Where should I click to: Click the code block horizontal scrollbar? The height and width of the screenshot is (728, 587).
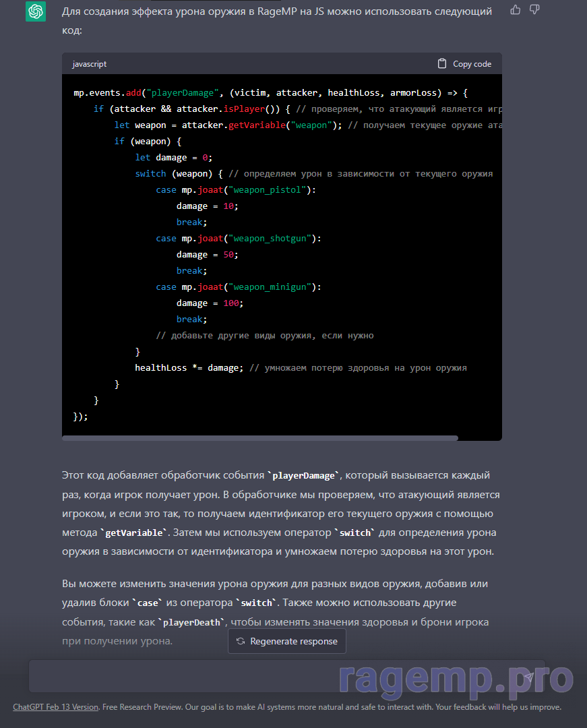coord(260,438)
